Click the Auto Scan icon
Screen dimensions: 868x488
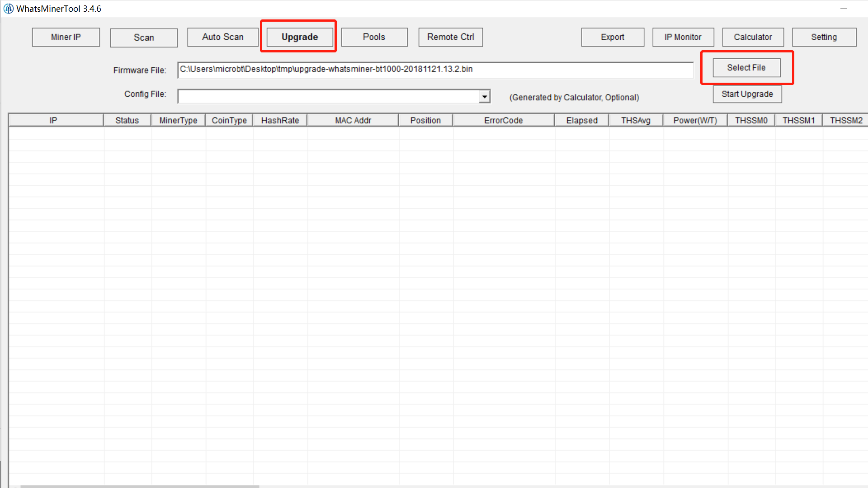click(222, 37)
